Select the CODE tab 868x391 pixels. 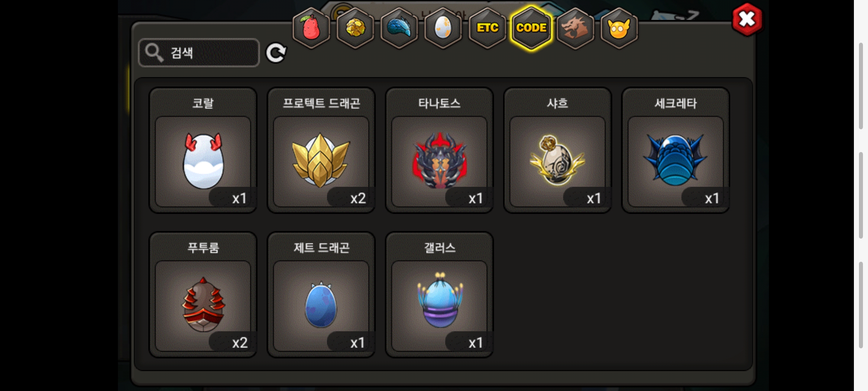[531, 28]
